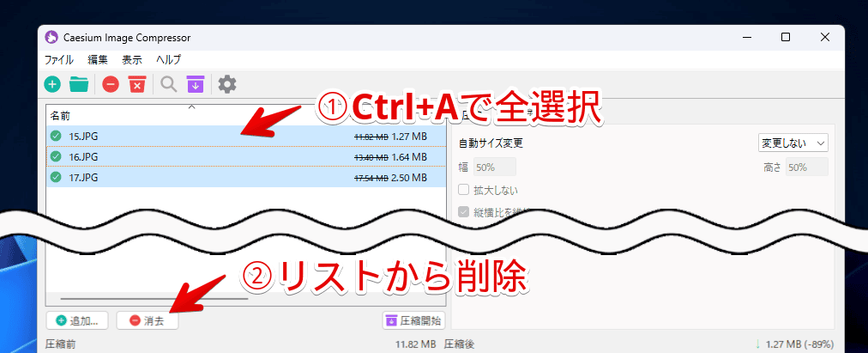Open settings with the gear icon
The width and height of the screenshot is (868, 353).
click(227, 85)
